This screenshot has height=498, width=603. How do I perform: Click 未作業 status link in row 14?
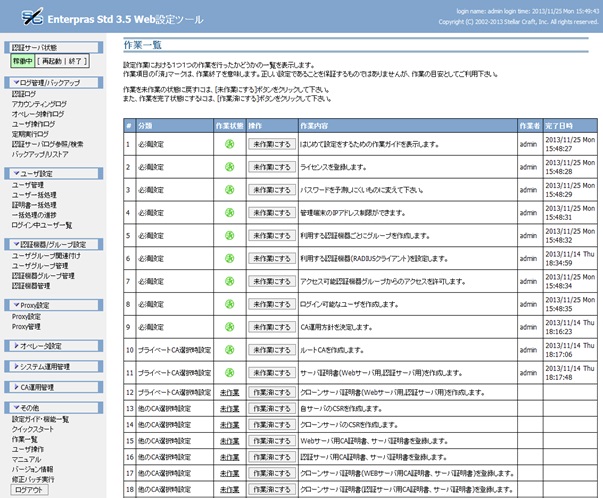pos(230,425)
